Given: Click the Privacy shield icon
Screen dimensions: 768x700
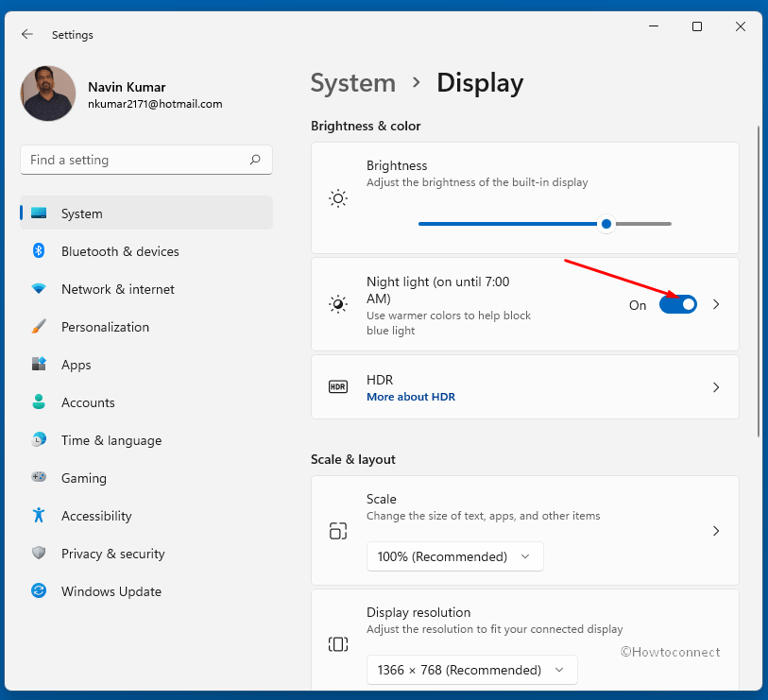Looking at the screenshot, I should [39, 553].
